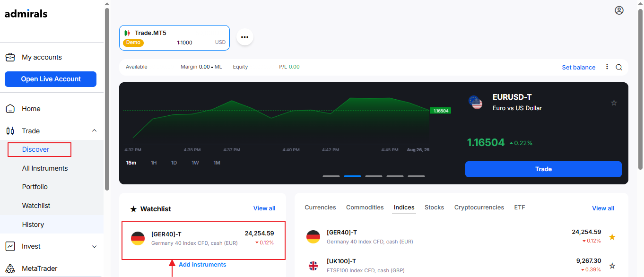644x277 pixels.
Task: Switch to the ETF tab
Action: pyautogui.click(x=520, y=207)
